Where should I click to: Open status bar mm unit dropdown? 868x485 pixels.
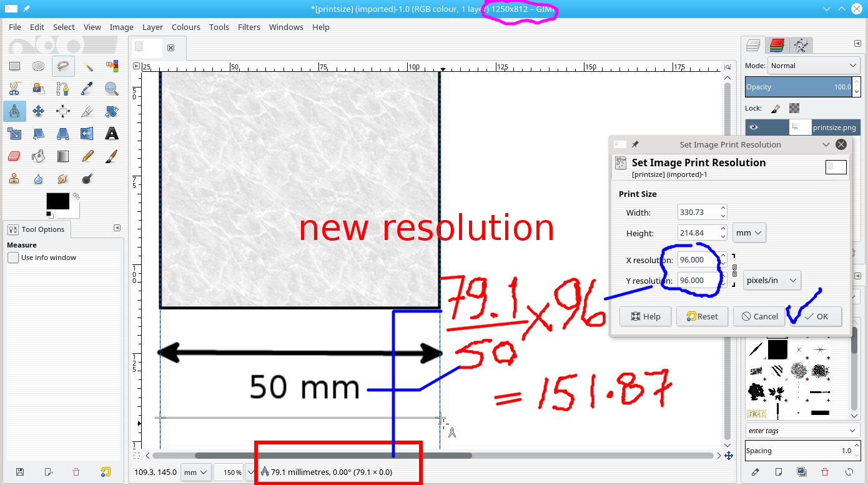[195, 472]
